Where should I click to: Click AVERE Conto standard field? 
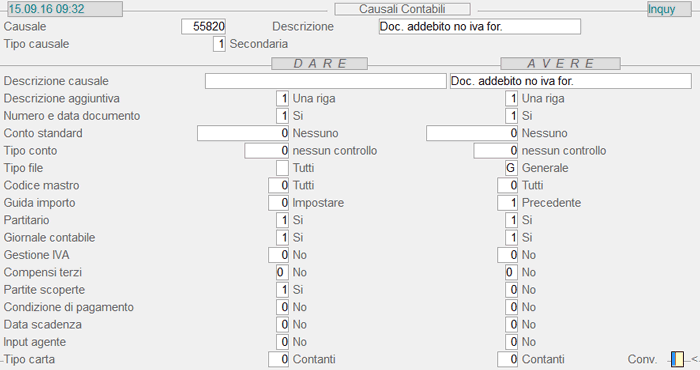472,133
